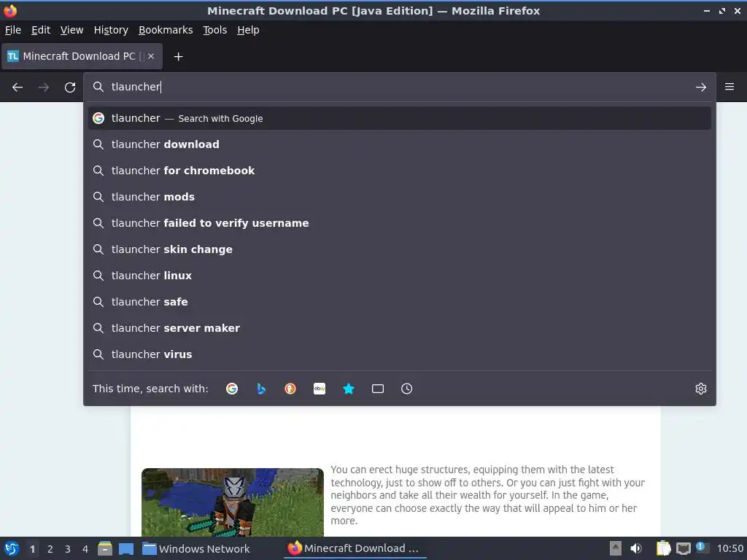Image resolution: width=747 pixels, height=560 pixels.
Task: Switch to workspace 3
Action: coord(68,549)
